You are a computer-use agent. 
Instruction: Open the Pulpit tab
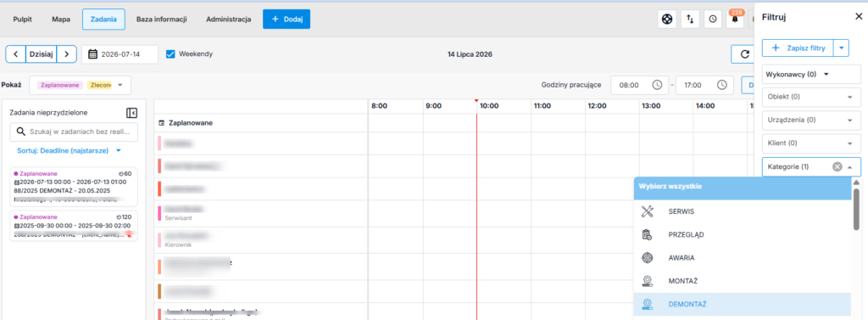(x=23, y=19)
